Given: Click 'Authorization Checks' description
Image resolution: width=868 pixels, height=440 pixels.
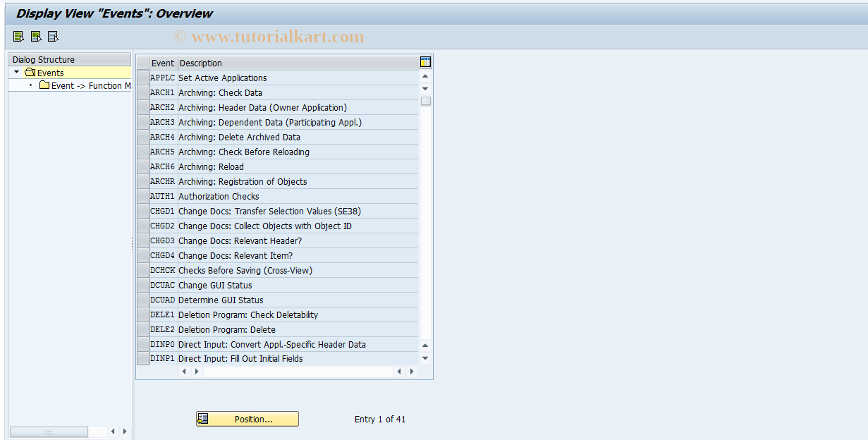Looking at the screenshot, I should pos(219,196).
